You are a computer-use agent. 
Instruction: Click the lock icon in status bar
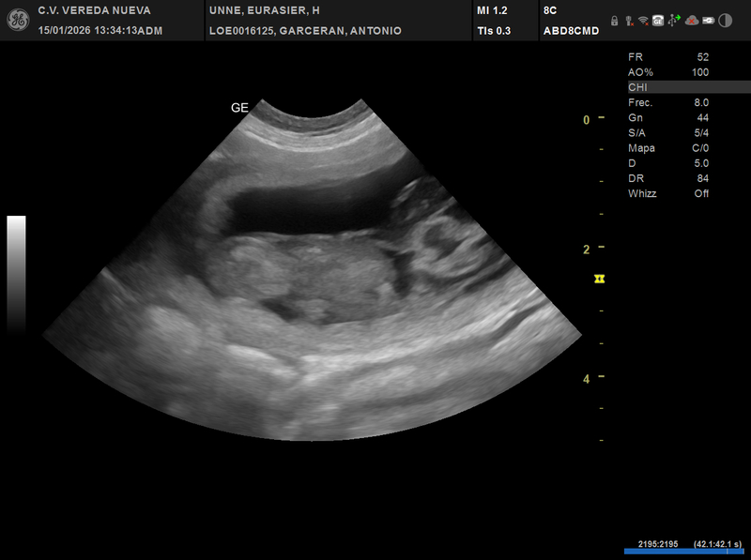[x=614, y=20]
